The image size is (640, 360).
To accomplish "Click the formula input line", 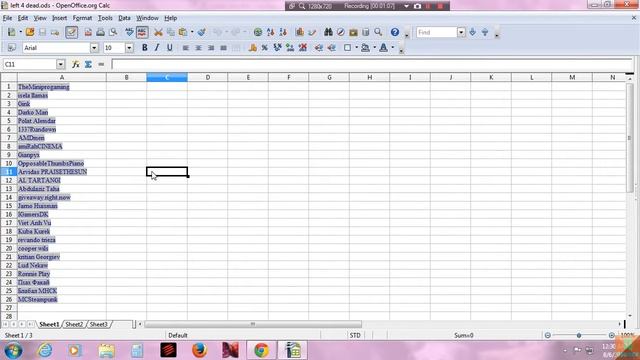I will pyautogui.click(x=371, y=64).
